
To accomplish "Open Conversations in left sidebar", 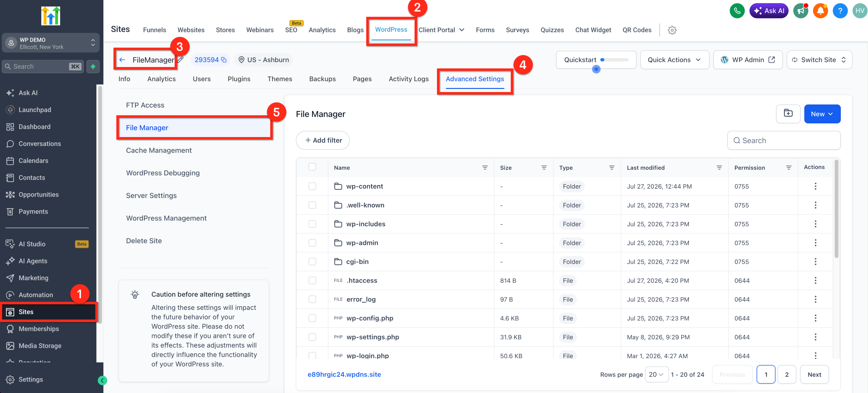I will [39, 143].
